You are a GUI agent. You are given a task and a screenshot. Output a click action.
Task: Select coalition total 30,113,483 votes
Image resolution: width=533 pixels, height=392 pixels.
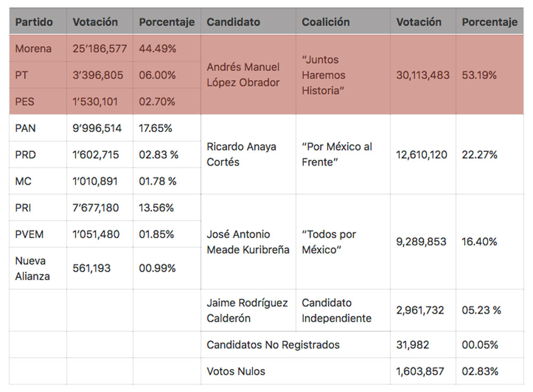[x=423, y=75]
